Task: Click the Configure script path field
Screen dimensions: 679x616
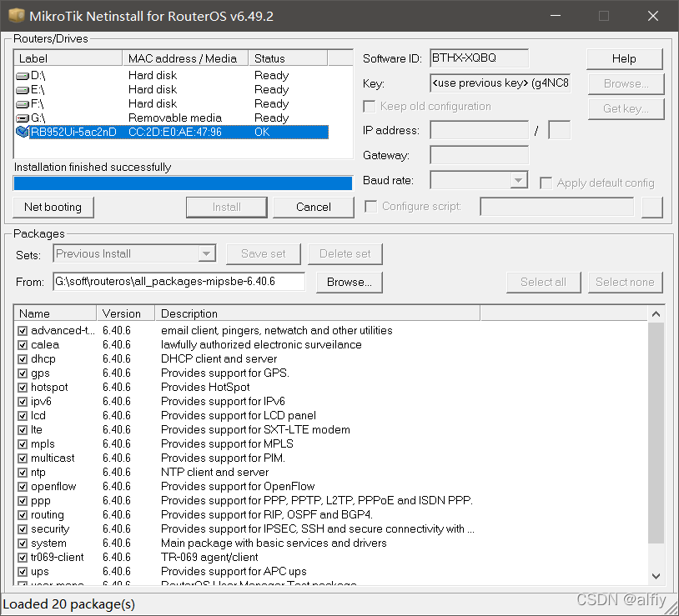Action: [557, 207]
